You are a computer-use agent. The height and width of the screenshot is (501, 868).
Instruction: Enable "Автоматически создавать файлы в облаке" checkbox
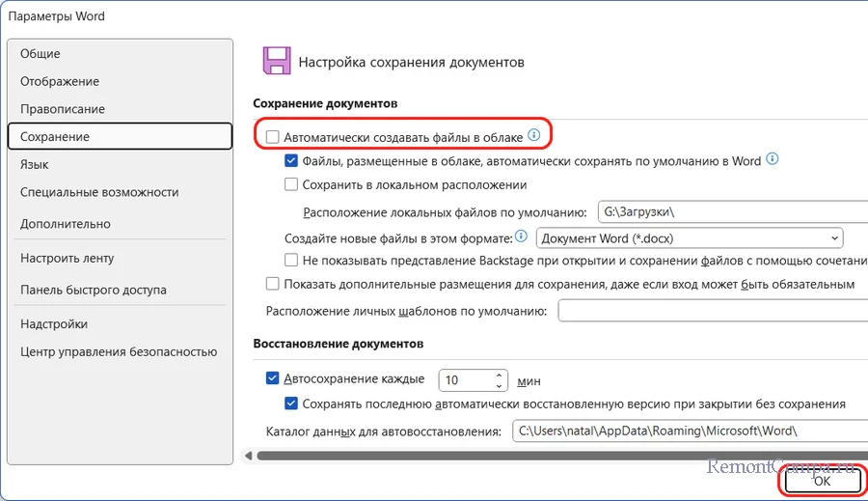(273, 137)
